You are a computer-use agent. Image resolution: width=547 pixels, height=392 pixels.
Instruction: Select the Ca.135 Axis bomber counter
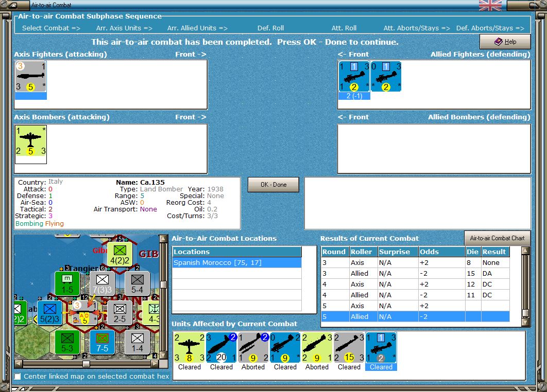click(31, 141)
